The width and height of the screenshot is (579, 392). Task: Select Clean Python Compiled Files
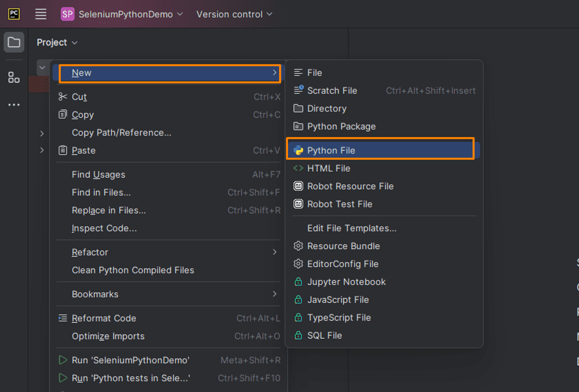coord(169,270)
